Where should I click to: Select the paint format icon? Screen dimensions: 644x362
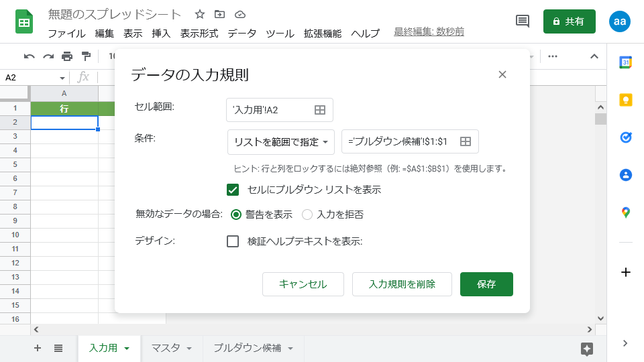86,56
